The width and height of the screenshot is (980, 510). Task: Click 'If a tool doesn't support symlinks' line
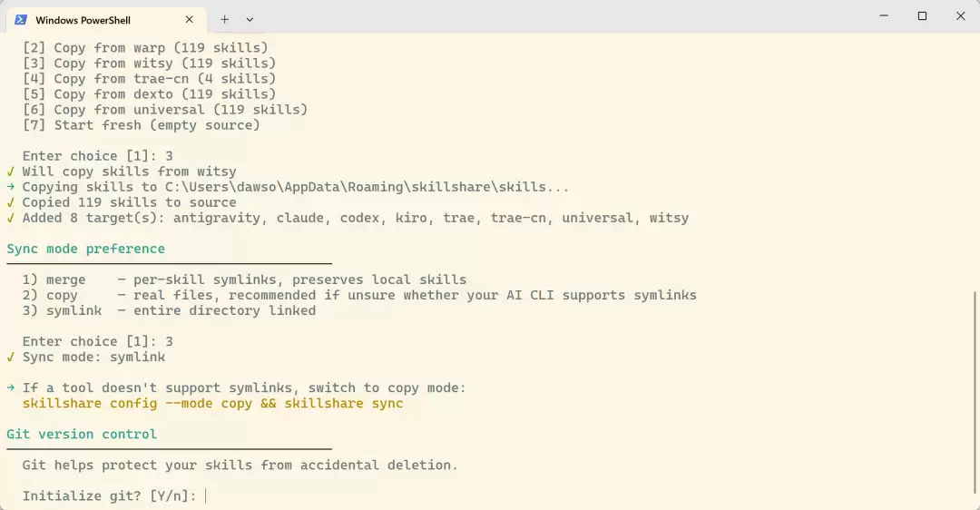coord(236,388)
